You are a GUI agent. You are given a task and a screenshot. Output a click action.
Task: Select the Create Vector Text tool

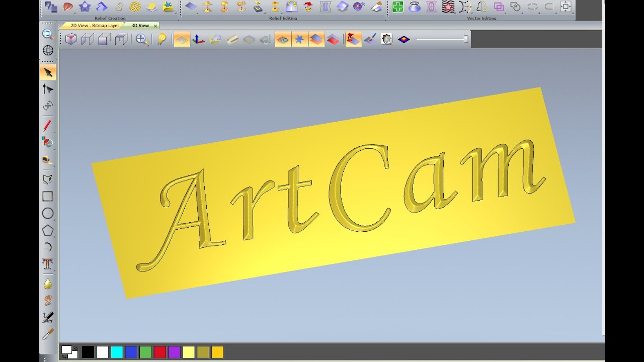(48, 263)
